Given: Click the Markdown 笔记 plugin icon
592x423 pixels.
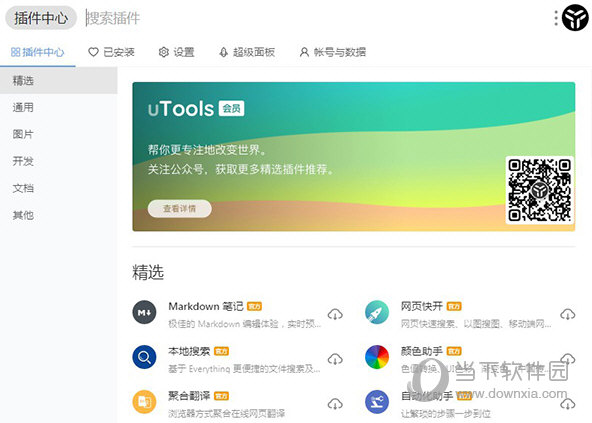Looking at the screenshot, I should click(144, 312).
